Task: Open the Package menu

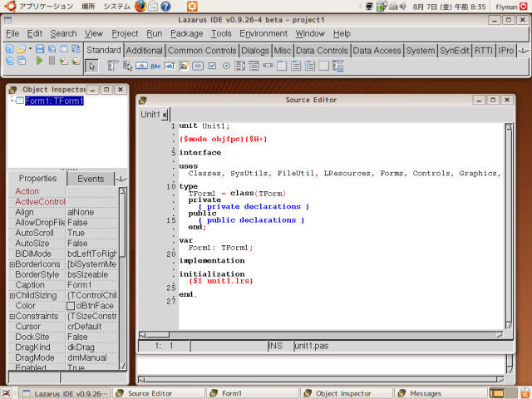Action: (186, 33)
